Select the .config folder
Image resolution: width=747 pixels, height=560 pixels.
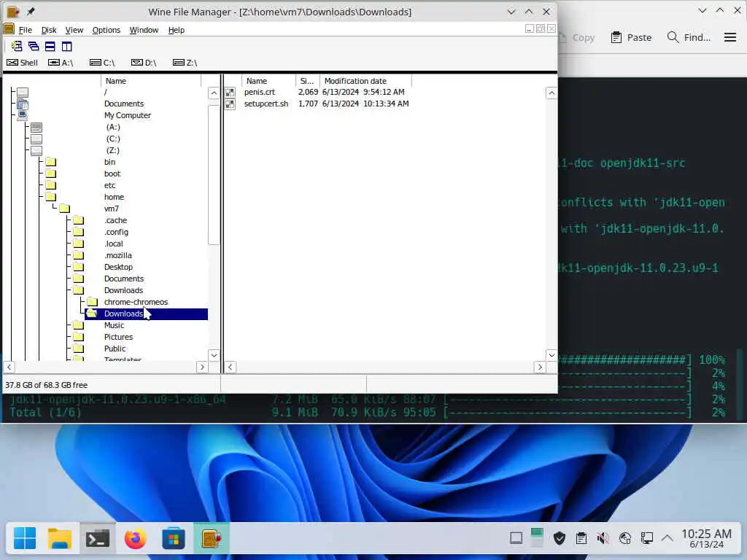click(x=116, y=232)
